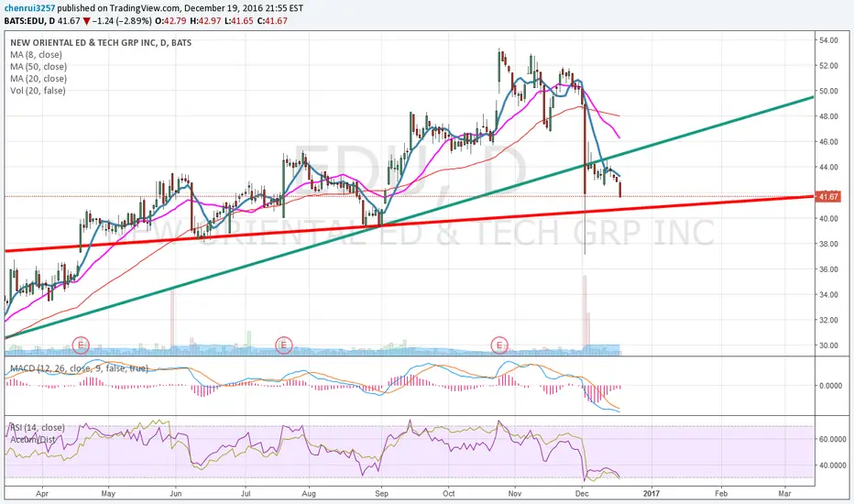The width and height of the screenshot is (854, 504).
Task: Click the 30.00 price axis label
Action: point(827,345)
